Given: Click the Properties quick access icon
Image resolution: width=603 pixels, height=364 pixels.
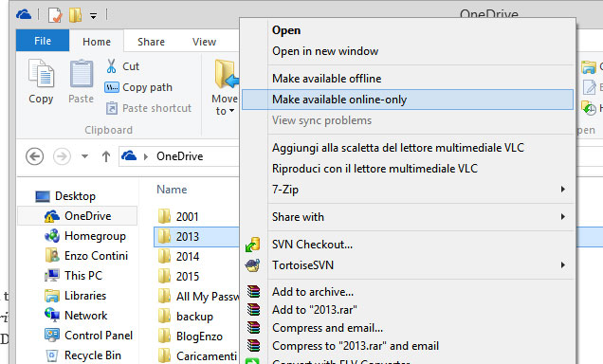Looking at the screenshot, I should (x=55, y=15).
